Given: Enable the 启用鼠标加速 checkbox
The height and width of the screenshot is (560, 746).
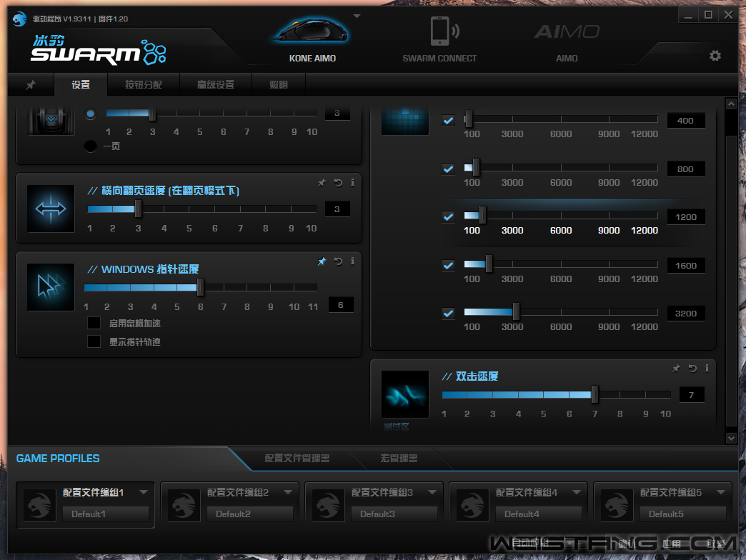Looking at the screenshot, I should tap(94, 324).
